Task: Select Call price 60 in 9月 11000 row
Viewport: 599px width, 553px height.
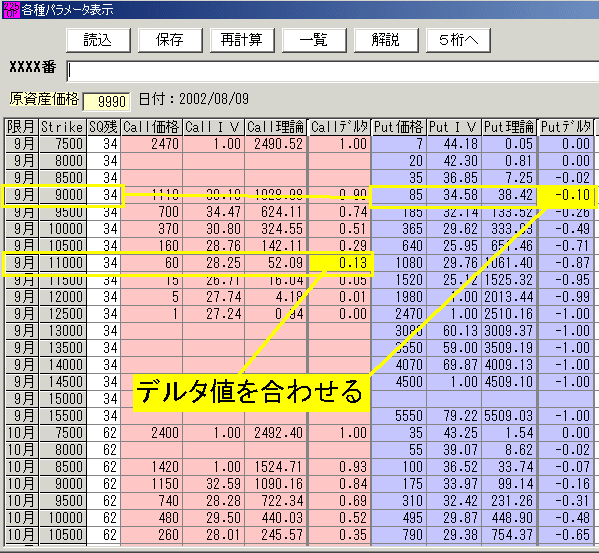Action: click(x=151, y=263)
